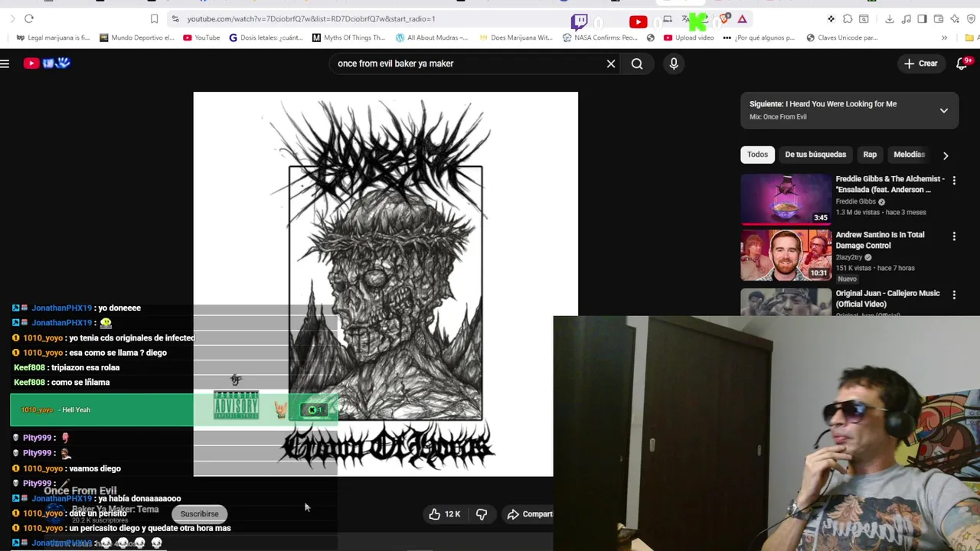Screen dimensions: 980x551
Task: Toggle the browser sidebar panel icon
Action: click(x=922, y=18)
